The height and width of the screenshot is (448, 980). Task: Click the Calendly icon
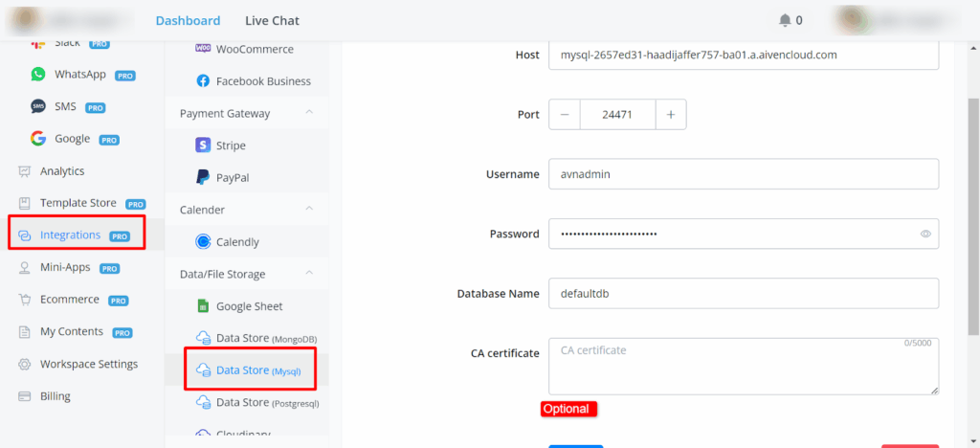203,242
